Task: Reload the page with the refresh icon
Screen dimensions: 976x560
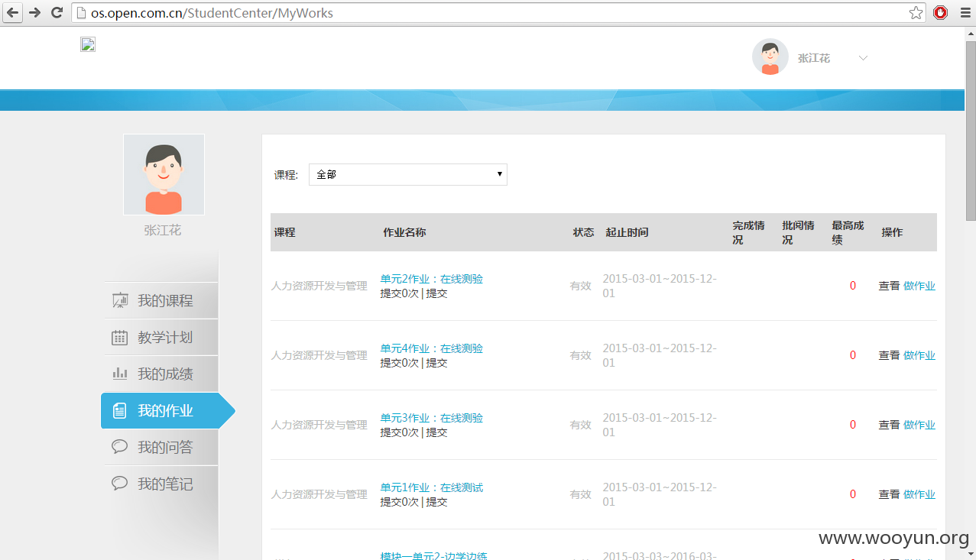Action: tap(57, 13)
